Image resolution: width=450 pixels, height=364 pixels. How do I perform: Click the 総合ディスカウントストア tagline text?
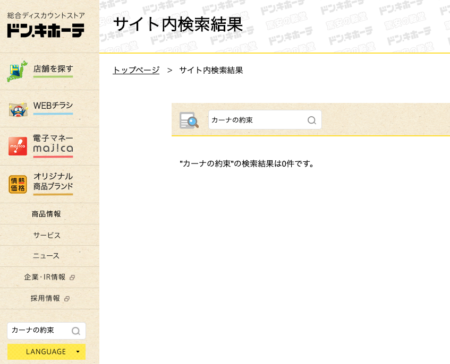coord(46,15)
